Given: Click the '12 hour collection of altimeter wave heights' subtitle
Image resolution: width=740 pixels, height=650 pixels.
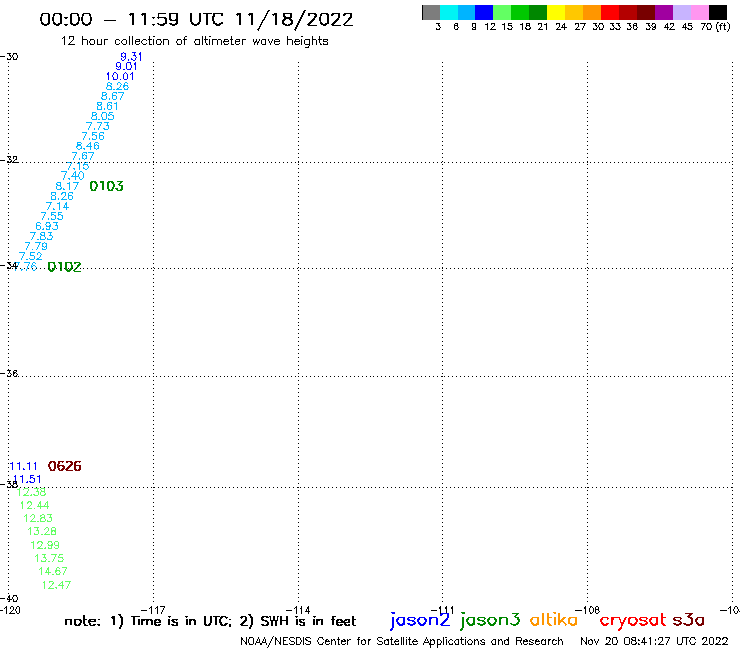Looking at the screenshot, I should [x=194, y=41].
